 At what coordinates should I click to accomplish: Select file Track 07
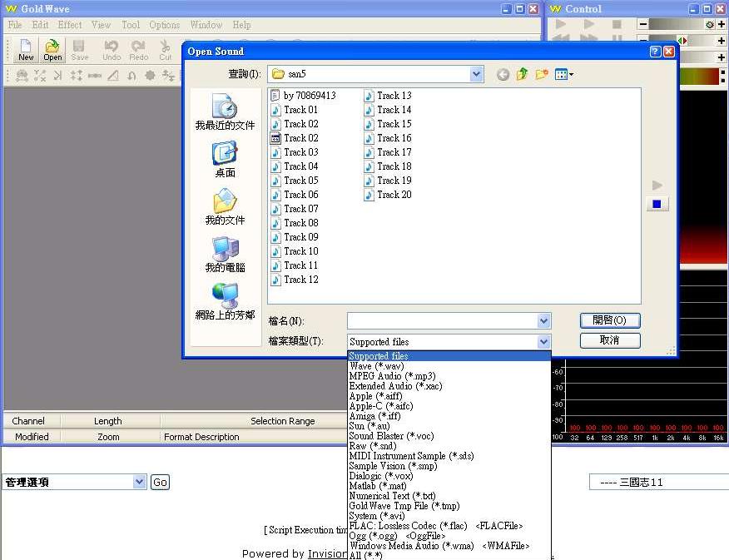tap(295, 209)
